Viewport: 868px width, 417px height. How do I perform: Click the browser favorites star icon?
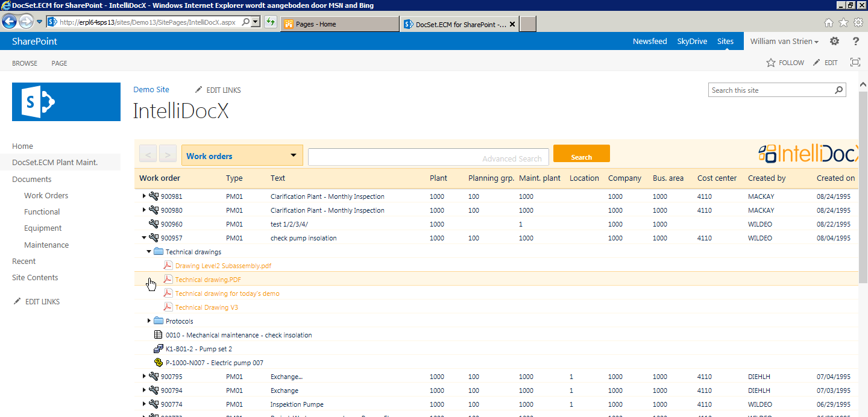point(843,21)
